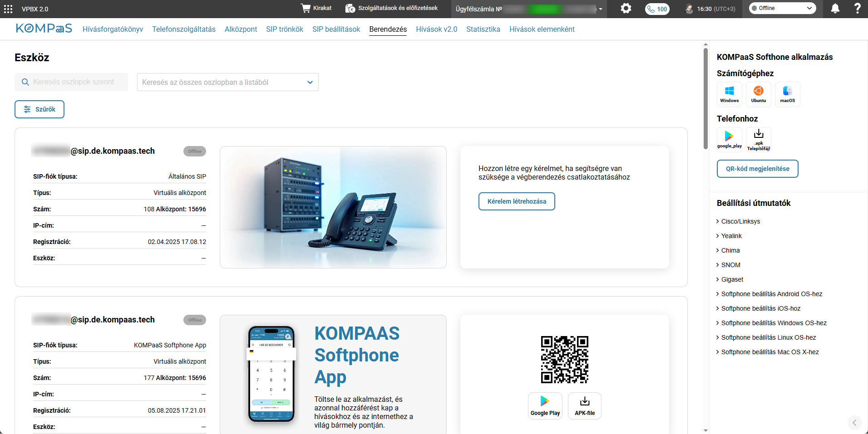Open the help question mark
868x434 pixels.
tap(857, 8)
